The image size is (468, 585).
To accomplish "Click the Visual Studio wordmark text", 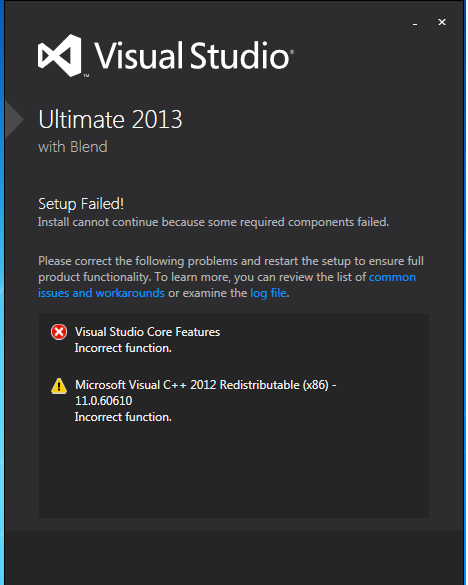I will [x=193, y=55].
